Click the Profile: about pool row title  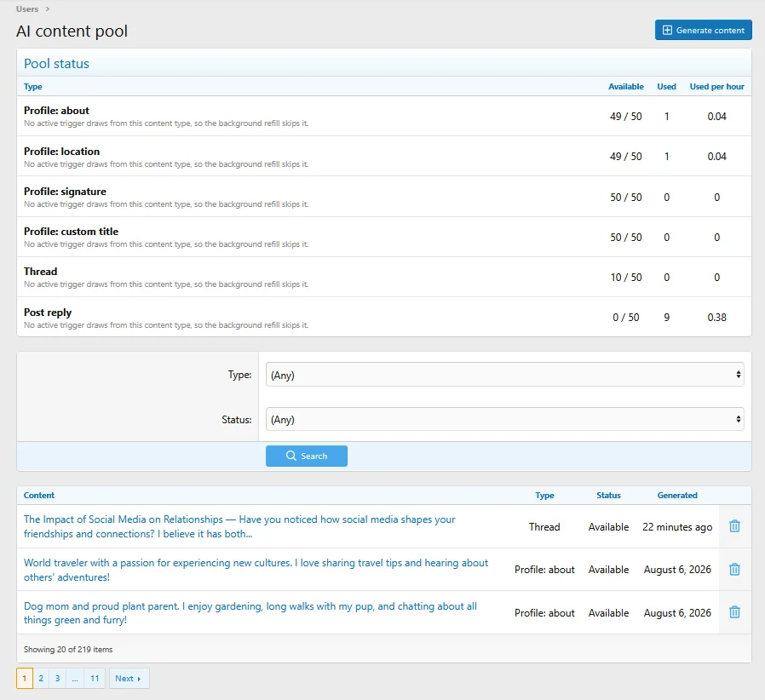[56, 111]
